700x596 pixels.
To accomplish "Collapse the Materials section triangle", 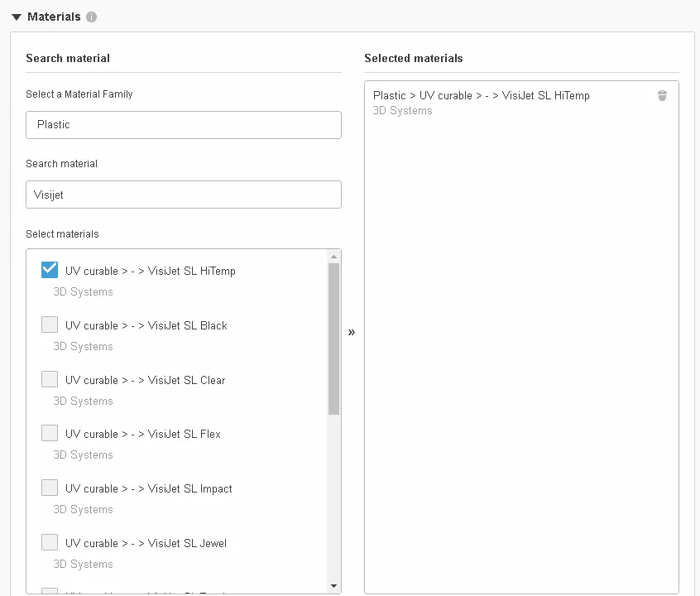I will (x=16, y=17).
